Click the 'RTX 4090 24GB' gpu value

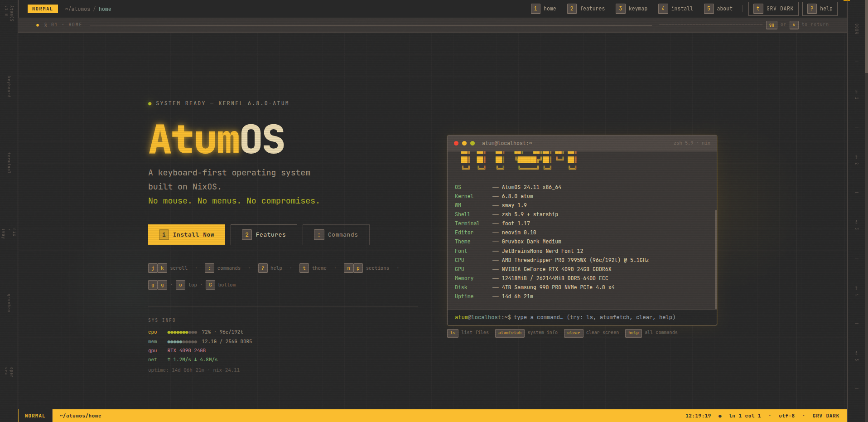187,351
